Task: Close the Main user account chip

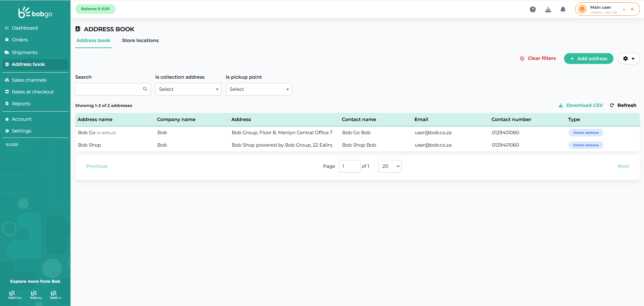Action: click(x=632, y=9)
